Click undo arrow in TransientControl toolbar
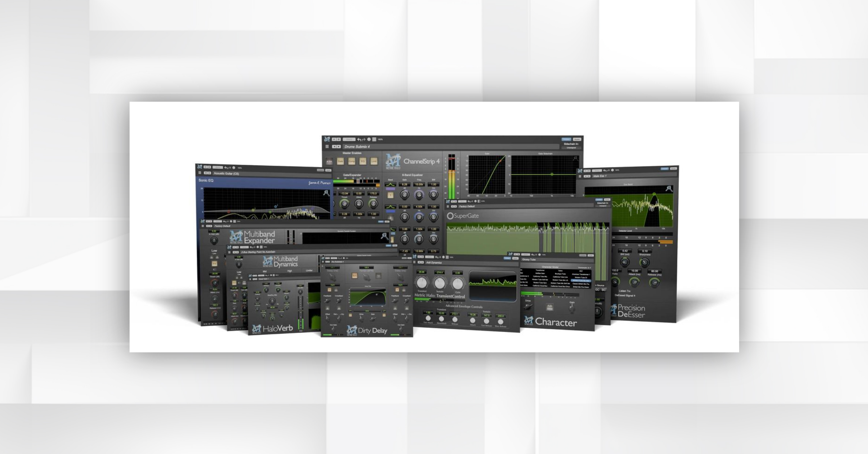 (436, 257)
